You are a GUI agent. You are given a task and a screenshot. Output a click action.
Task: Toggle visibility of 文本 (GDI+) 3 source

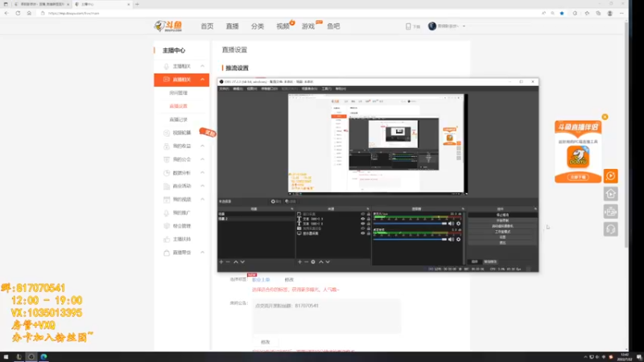pos(363,219)
